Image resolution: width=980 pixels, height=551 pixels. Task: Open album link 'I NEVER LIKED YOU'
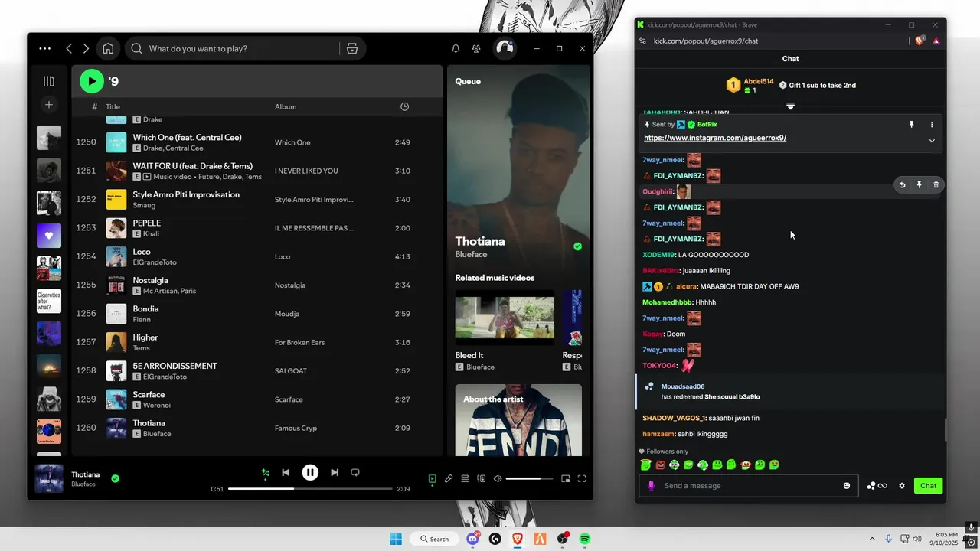306,171
